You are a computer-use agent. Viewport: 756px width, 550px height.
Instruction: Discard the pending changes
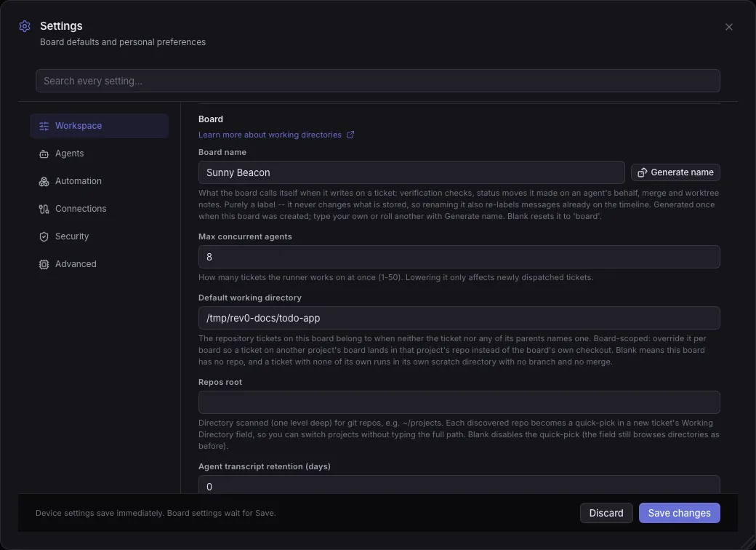point(606,513)
